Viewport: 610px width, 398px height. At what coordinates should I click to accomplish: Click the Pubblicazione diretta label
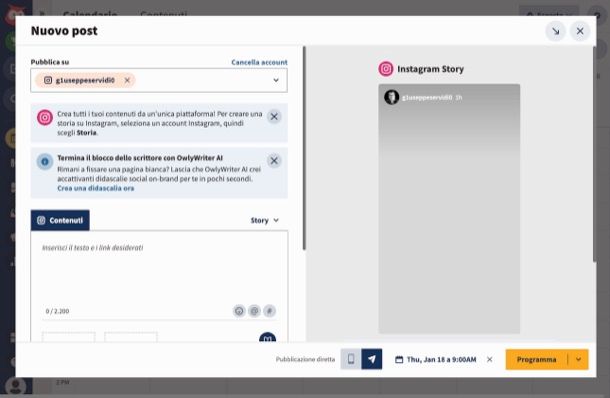point(305,359)
